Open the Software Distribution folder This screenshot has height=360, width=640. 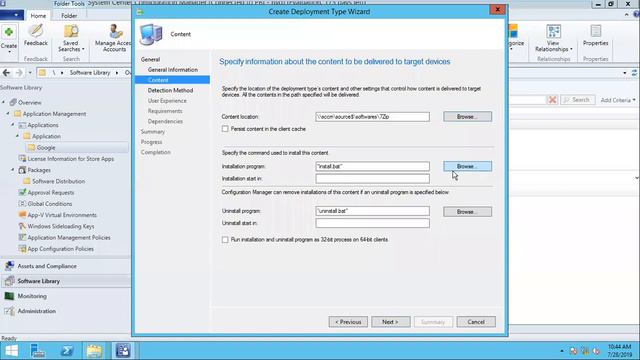tap(58, 181)
